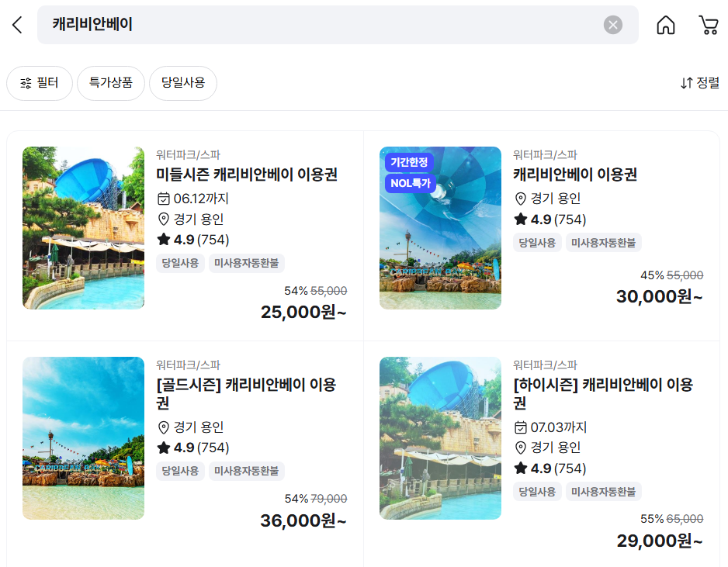
Task: Open the shopping cart
Action: point(708,24)
